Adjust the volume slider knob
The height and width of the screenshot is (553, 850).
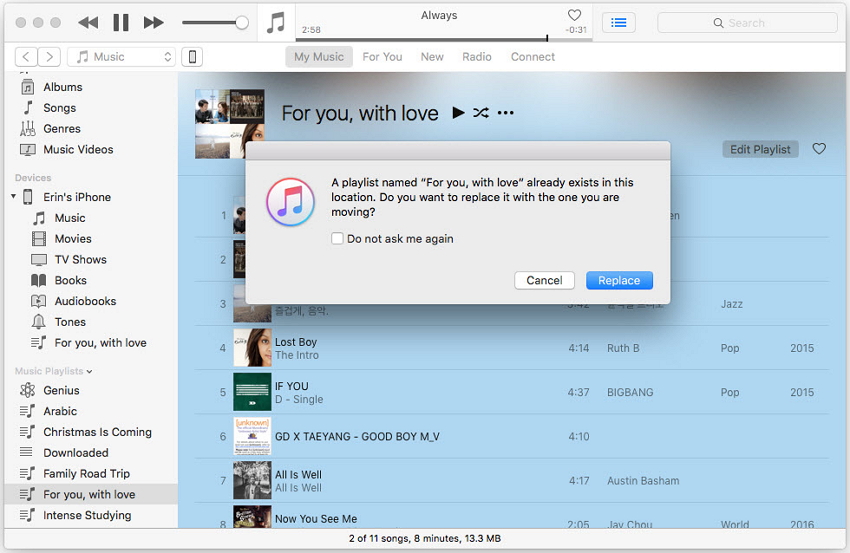[x=241, y=22]
